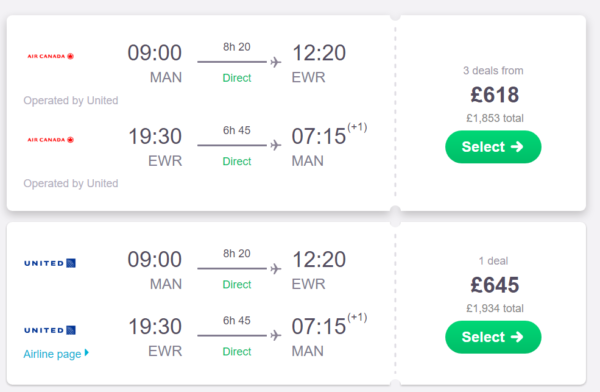Click first 'Operated by United' note

[x=71, y=100]
